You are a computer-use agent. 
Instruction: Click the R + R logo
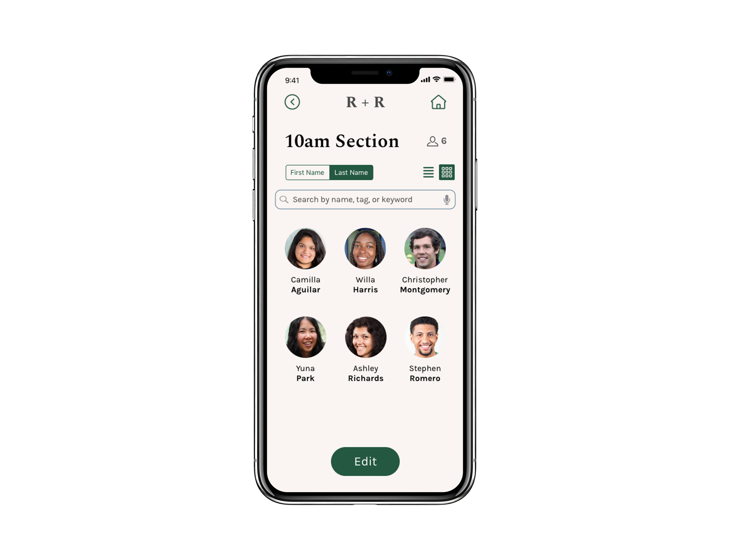click(x=365, y=102)
